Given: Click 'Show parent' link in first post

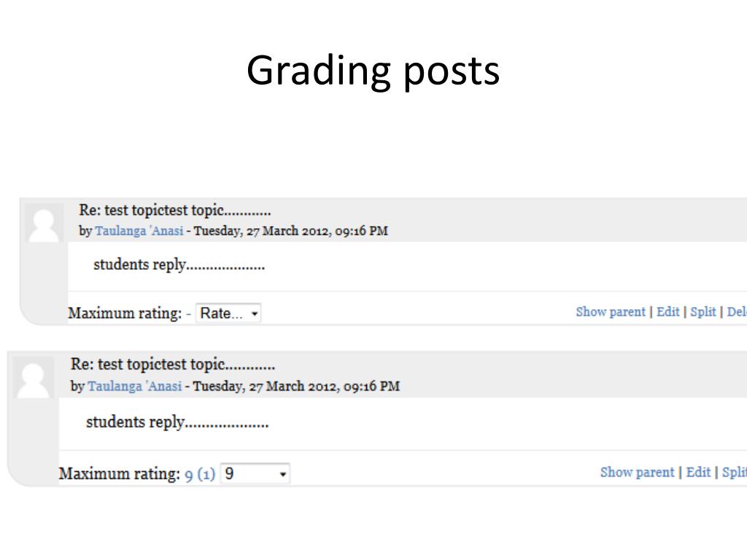Looking at the screenshot, I should click(x=611, y=312).
